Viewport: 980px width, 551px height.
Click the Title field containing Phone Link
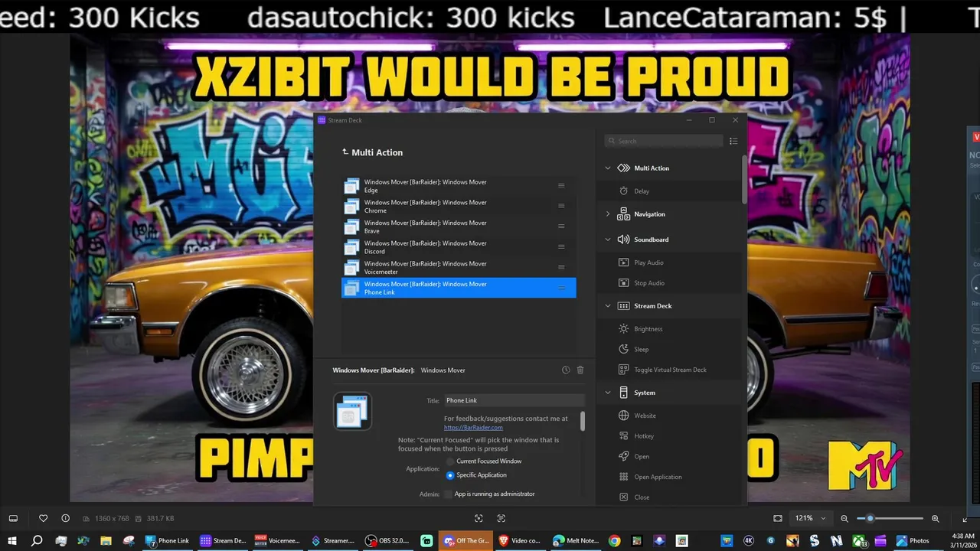coord(514,400)
